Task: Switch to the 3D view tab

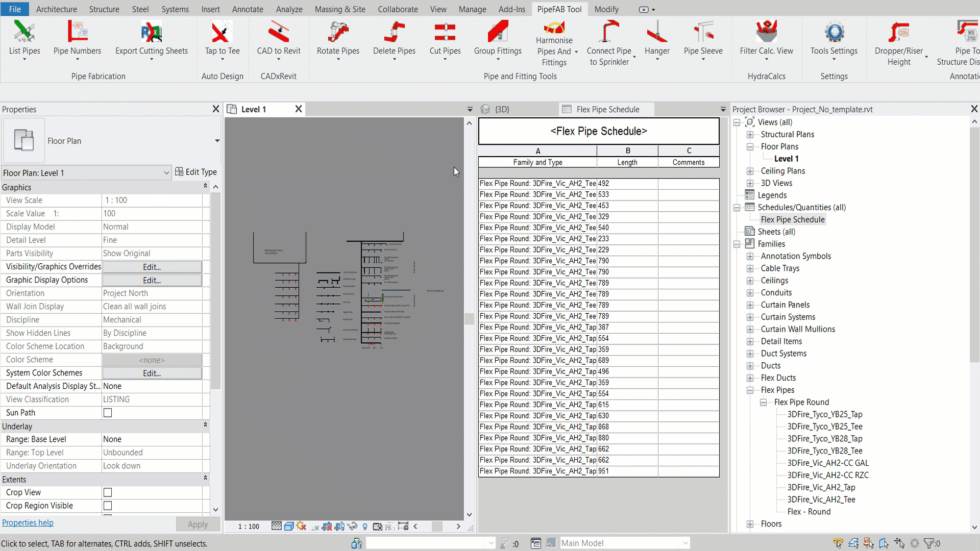Action: click(501, 109)
